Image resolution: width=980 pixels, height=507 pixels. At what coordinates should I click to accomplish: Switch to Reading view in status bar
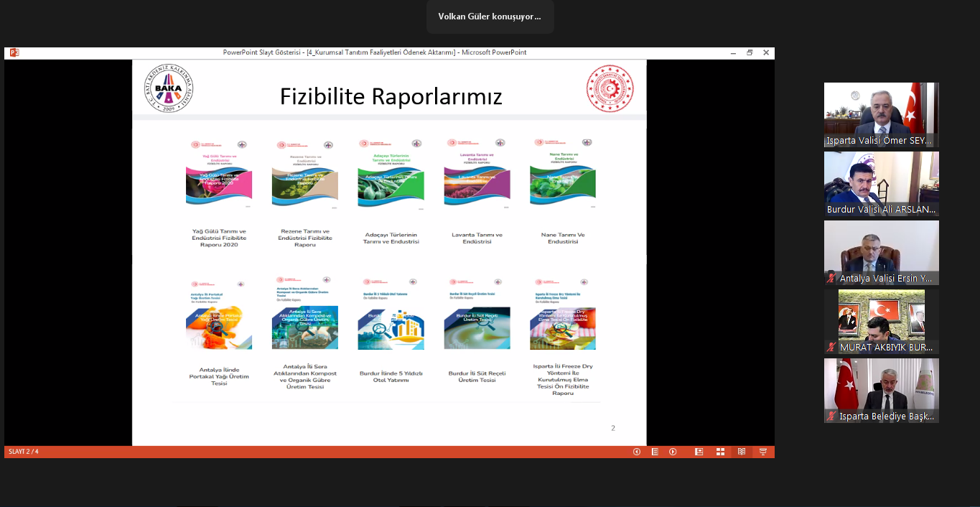tap(742, 452)
